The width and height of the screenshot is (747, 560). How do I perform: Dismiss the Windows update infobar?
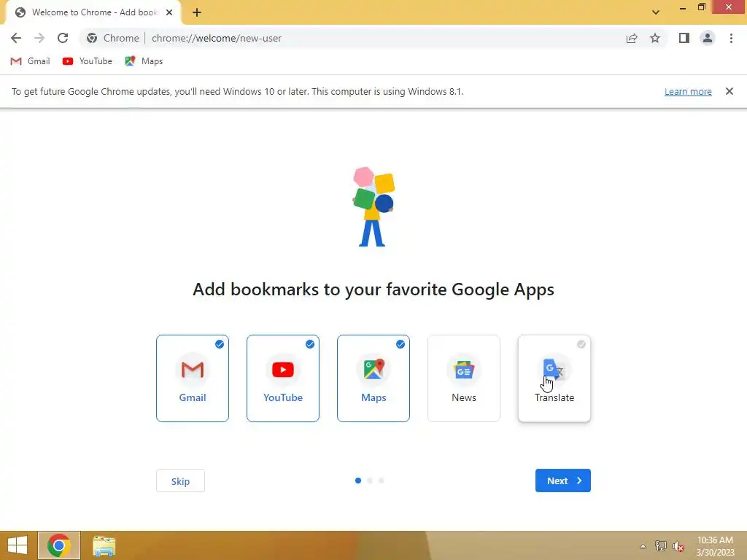729,91
